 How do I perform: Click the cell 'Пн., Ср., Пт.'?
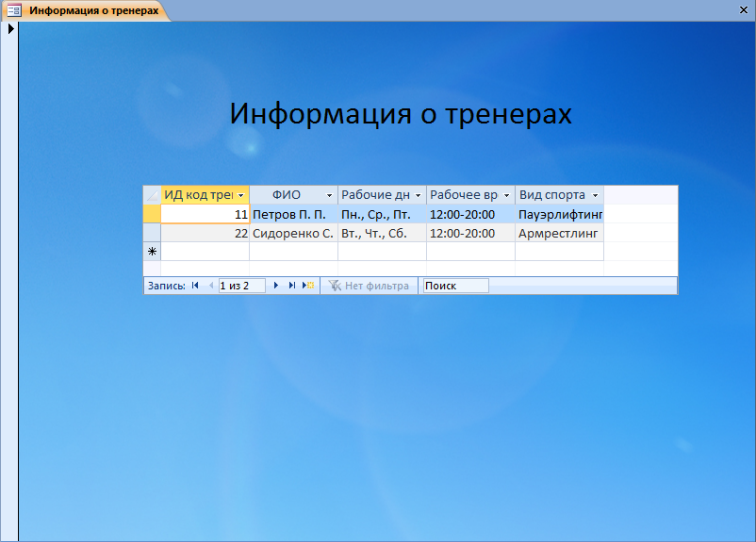[x=383, y=215]
